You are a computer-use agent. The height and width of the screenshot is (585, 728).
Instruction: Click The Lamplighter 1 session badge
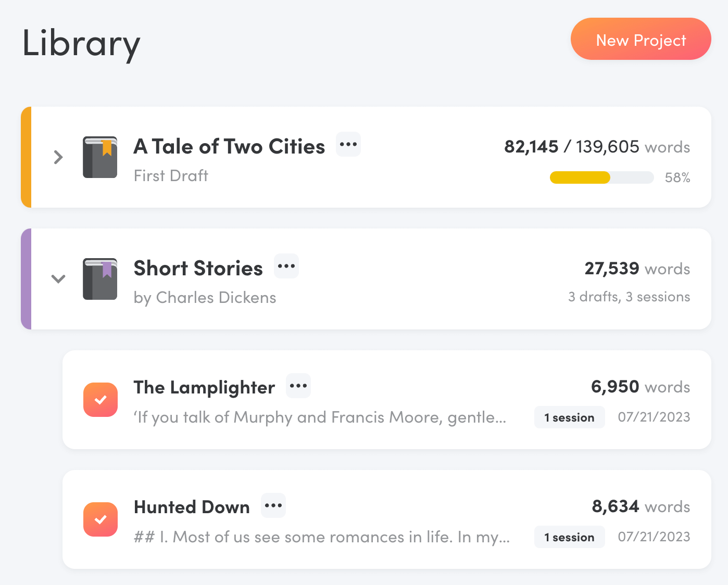pyautogui.click(x=569, y=417)
